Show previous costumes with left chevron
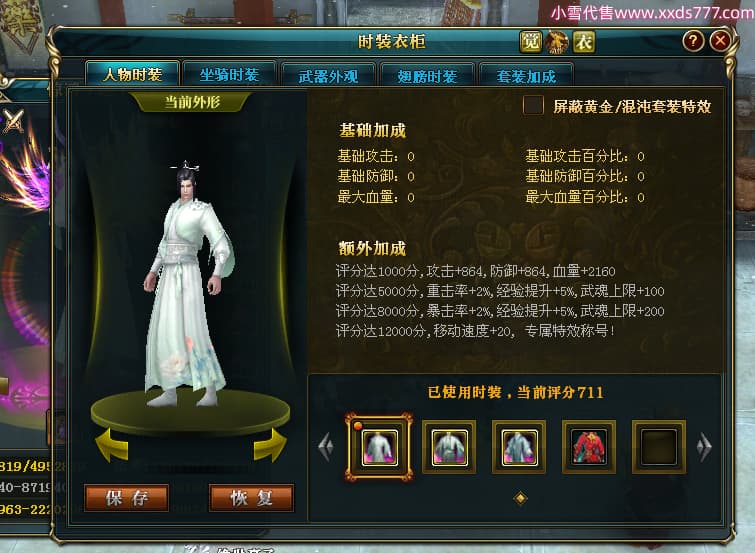 (326, 447)
